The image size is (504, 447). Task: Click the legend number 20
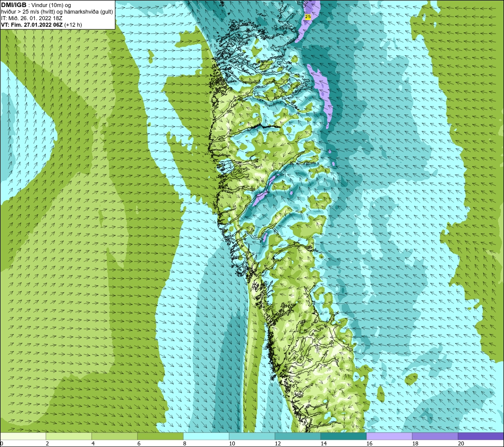[461, 443]
